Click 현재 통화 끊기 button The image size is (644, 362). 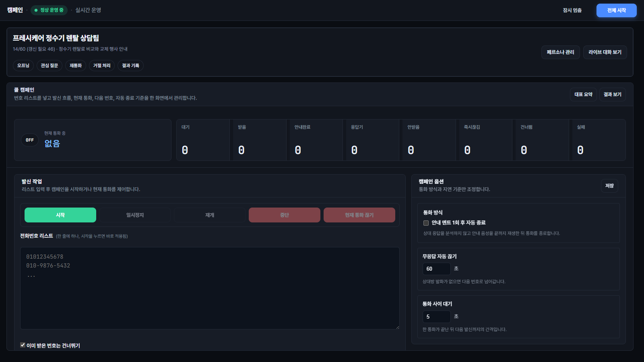(x=359, y=215)
